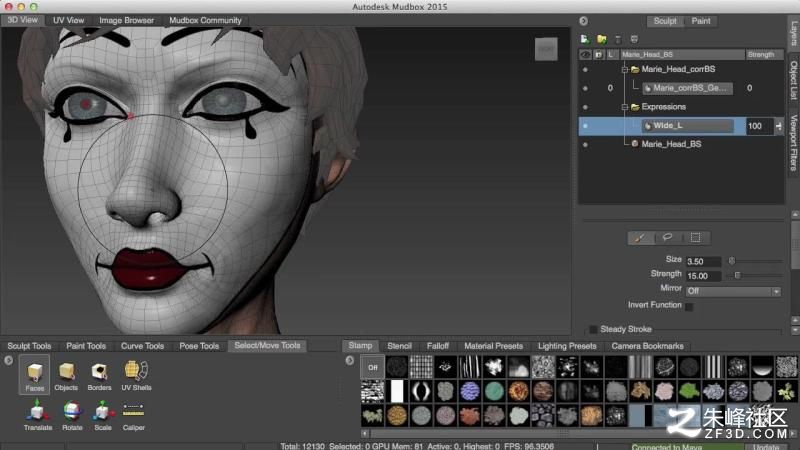800x450 pixels.
Task: Select the teal circle stamp thumbnail
Action: click(x=494, y=391)
